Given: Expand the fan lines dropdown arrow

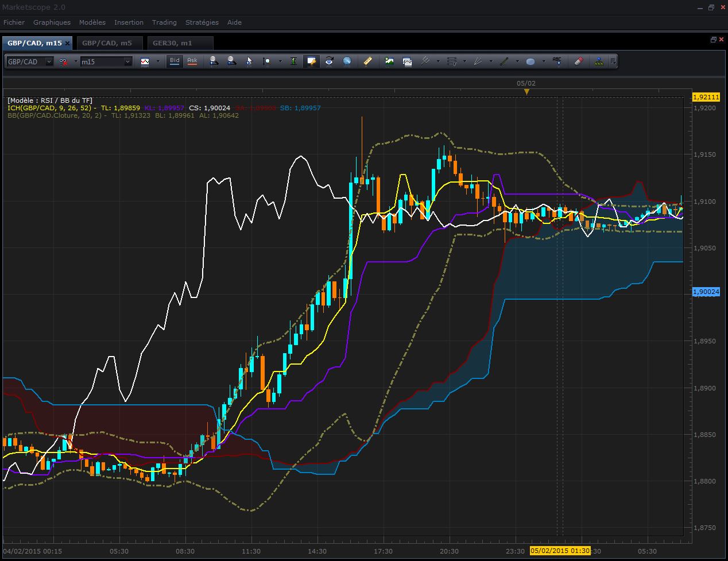Looking at the screenshot, I should (x=491, y=61).
